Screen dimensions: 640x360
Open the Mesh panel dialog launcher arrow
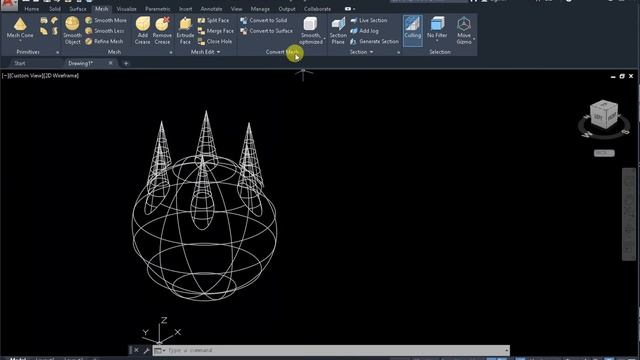pos(171,53)
